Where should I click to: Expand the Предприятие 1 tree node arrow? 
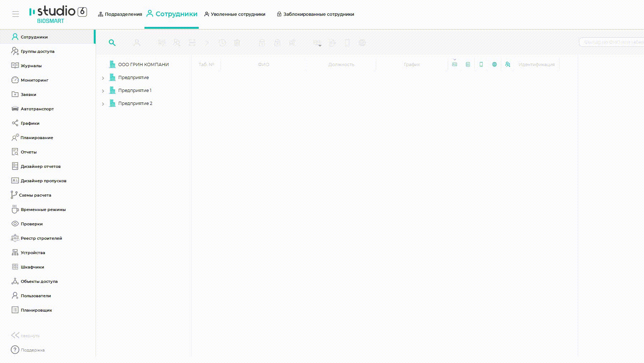pyautogui.click(x=103, y=91)
